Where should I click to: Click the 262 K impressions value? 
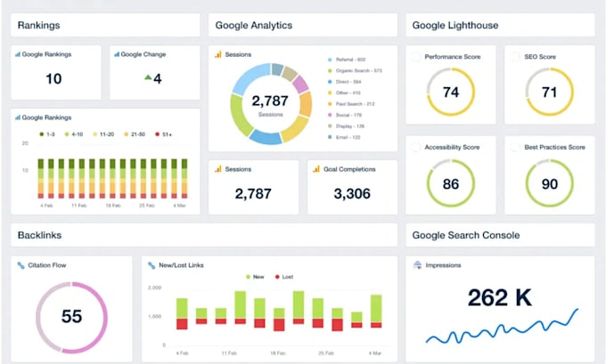pos(500,297)
